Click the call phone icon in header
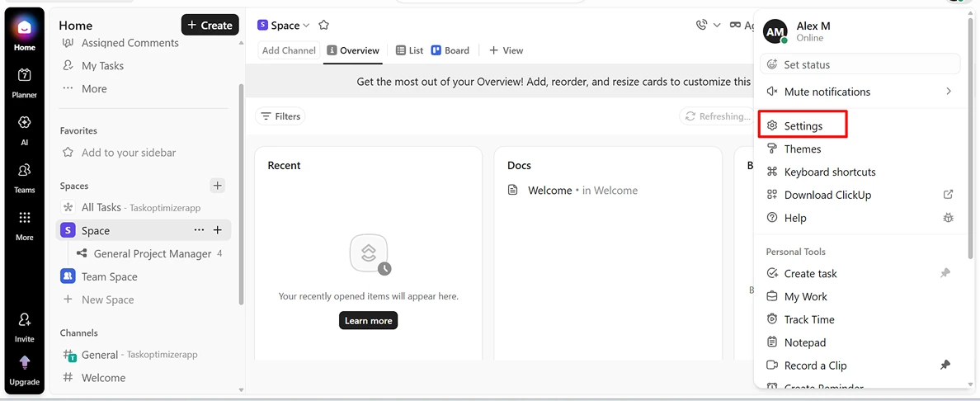The width and height of the screenshot is (980, 401). pyautogui.click(x=702, y=25)
